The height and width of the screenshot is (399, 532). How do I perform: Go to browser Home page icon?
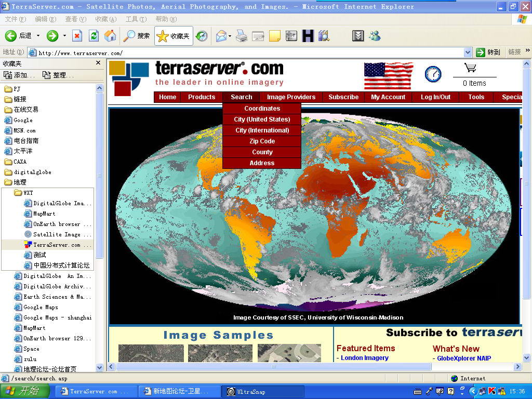(x=110, y=36)
